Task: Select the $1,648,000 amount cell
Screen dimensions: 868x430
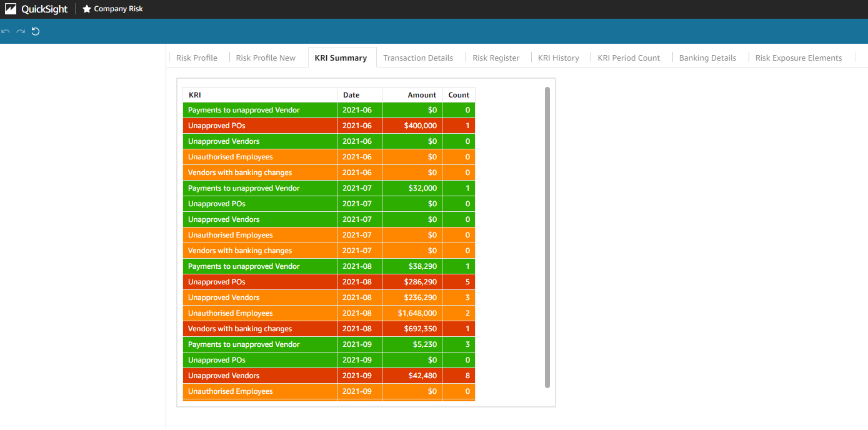Action: click(x=417, y=313)
